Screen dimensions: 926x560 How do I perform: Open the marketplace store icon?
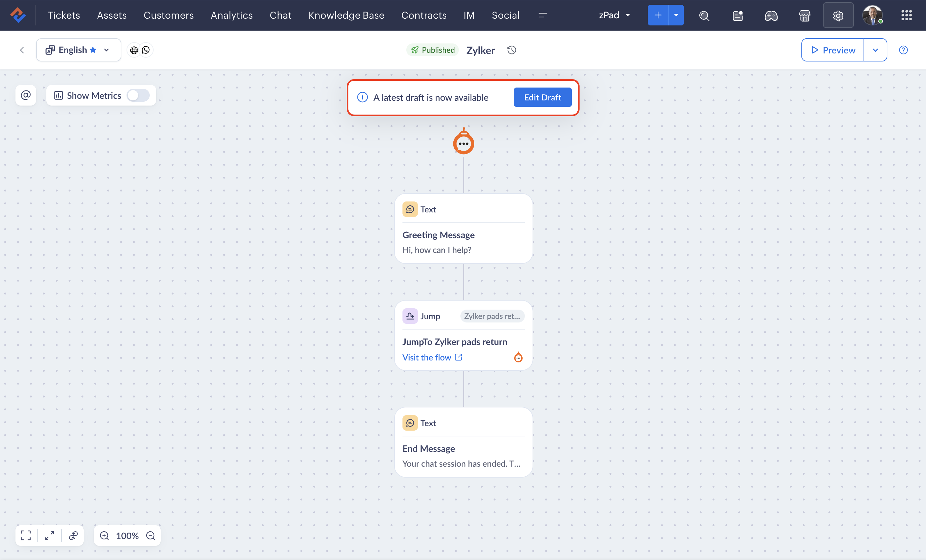click(804, 15)
